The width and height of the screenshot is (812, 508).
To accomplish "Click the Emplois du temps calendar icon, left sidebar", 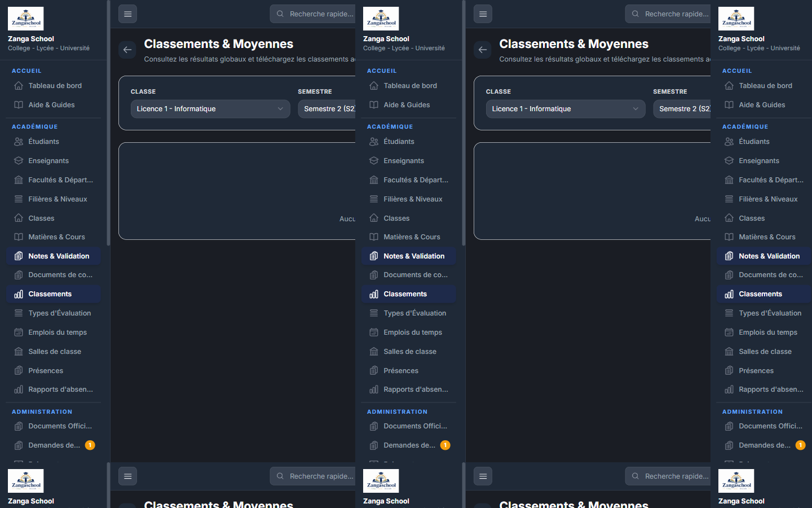I will click(19, 332).
